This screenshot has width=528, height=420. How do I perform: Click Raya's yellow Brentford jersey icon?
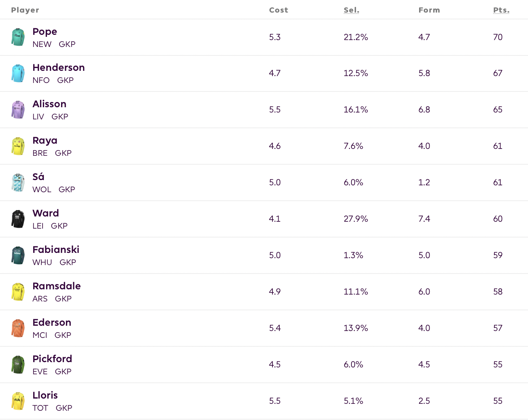(18, 146)
